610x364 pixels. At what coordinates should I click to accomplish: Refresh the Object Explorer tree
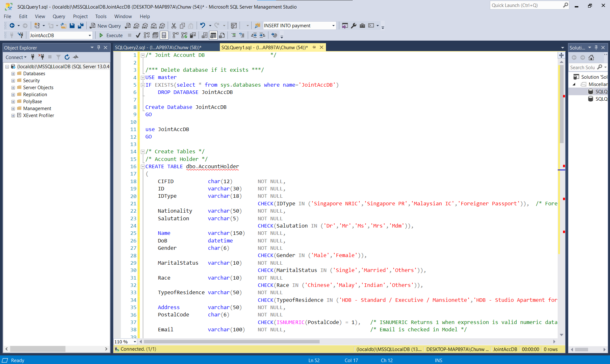(67, 57)
